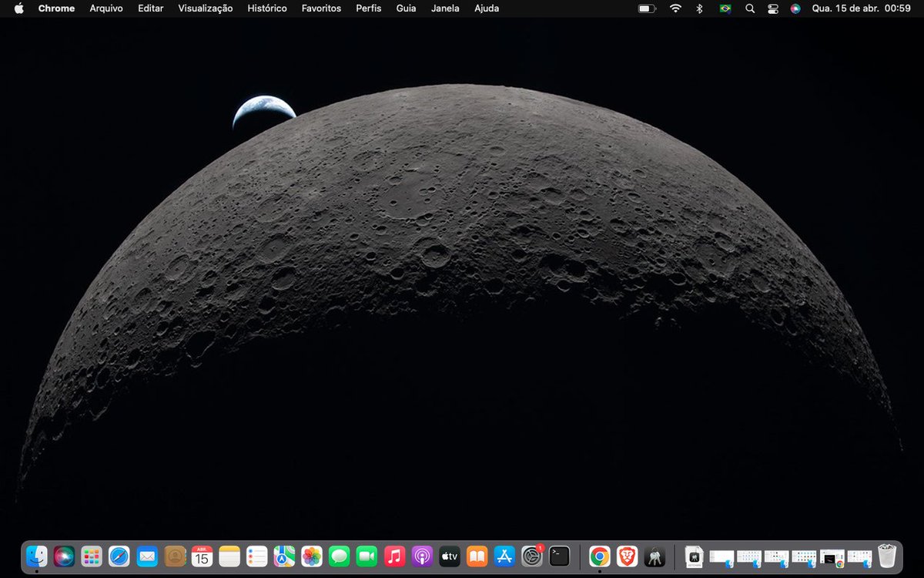924x578 pixels.
Task: Launch FaceTime from the Dock
Action: coord(367,556)
